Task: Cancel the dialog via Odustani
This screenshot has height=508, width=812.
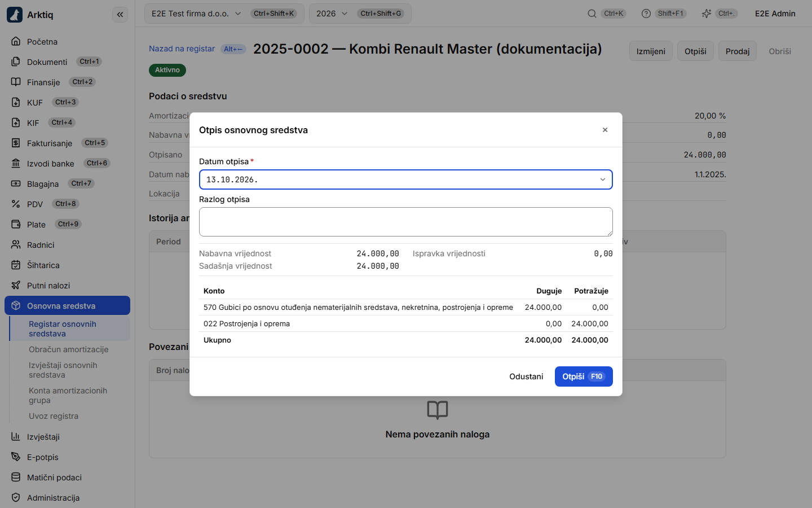Action: pyautogui.click(x=526, y=376)
